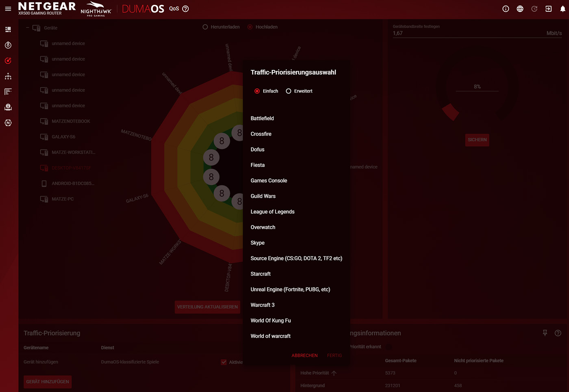Collapse the Geräte tree
Viewport: 569px width, 392px height.
click(27, 28)
